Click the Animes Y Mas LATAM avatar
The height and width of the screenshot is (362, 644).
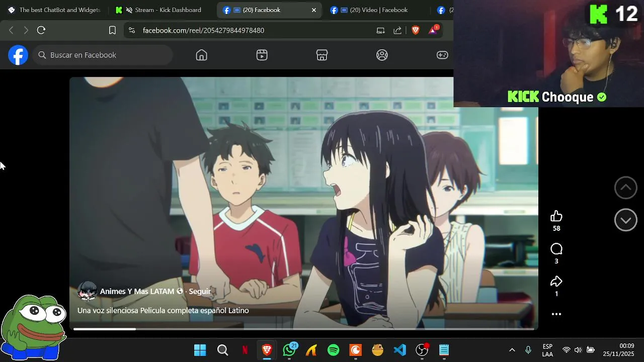tap(87, 291)
